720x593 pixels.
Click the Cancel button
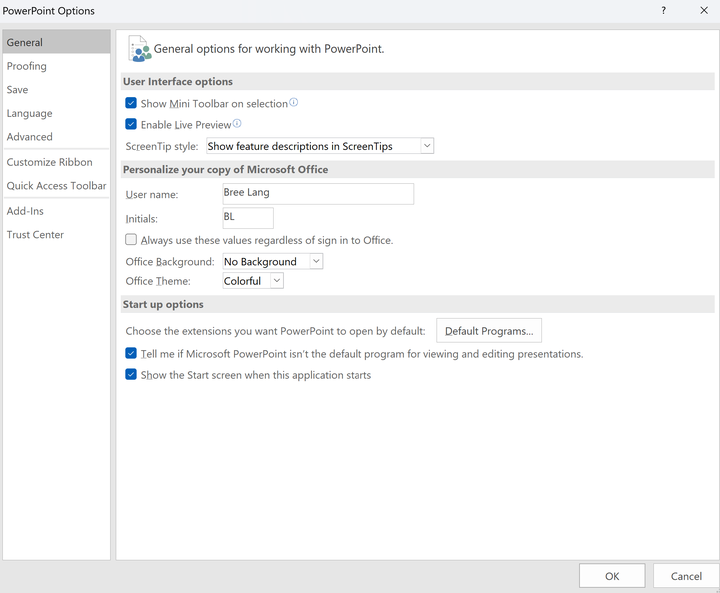(x=686, y=576)
